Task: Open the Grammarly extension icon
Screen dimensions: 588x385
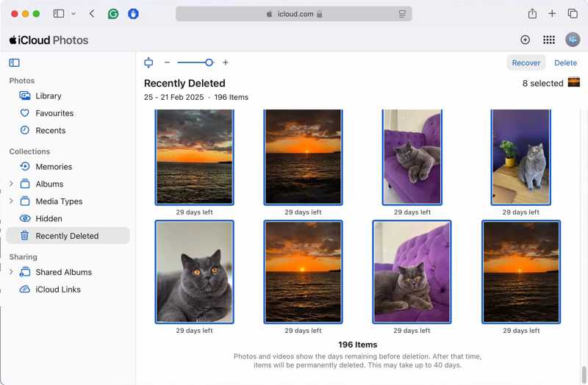Action: 113,14
